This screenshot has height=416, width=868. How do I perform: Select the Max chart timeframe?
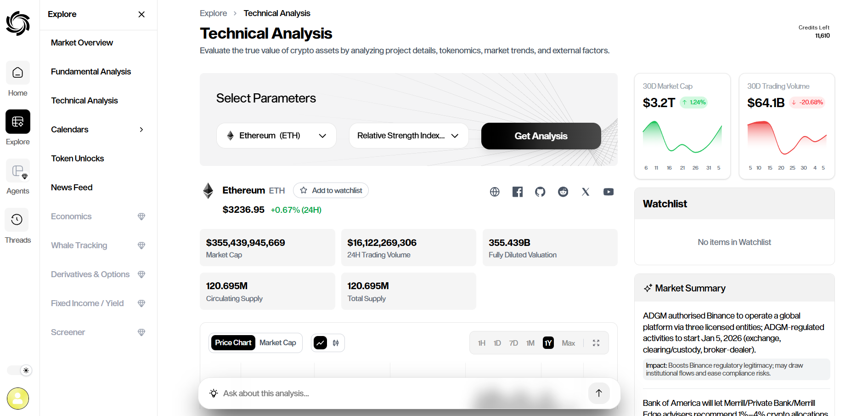pyautogui.click(x=568, y=342)
